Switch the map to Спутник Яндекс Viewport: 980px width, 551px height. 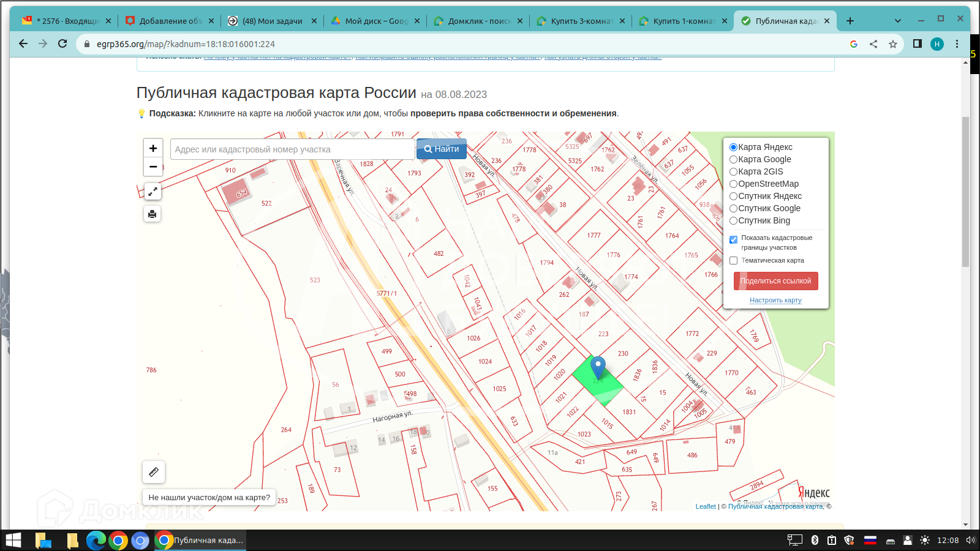[733, 196]
